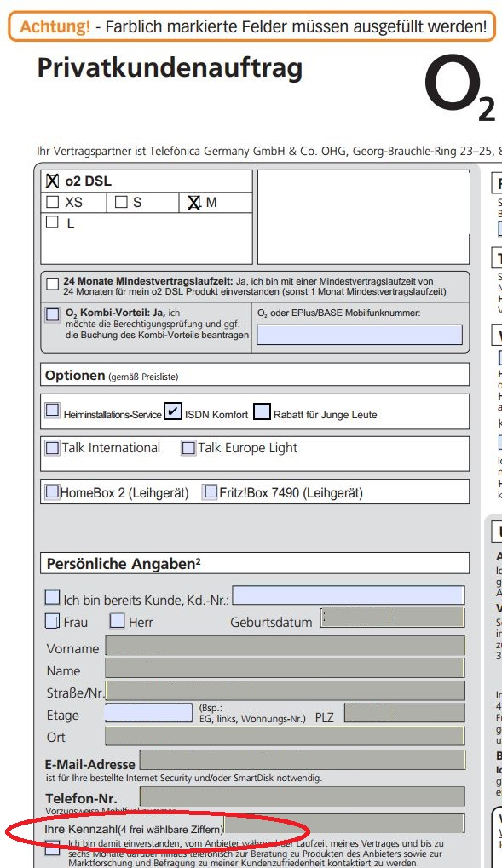This screenshot has width=502, height=868.
Task: Check HomeBox 2 (Leihgerät) box
Action: pyautogui.click(x=53, y=491)
